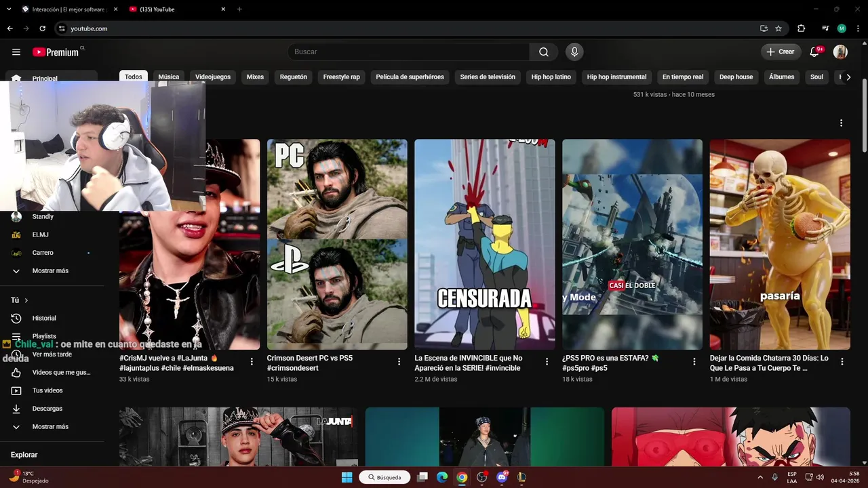
Task: Expand Tú section's Mostrar más
Action: click(x=52, y=427)
